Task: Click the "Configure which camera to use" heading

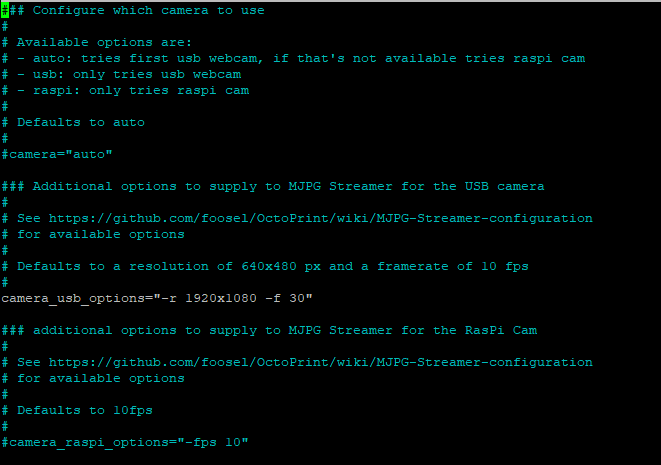Action: coord(148,11)
